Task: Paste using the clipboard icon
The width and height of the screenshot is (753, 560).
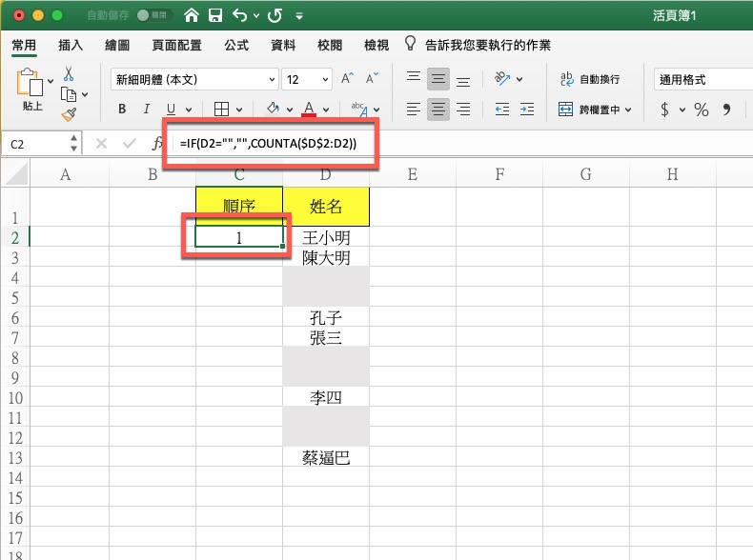Action: pos(30,82)
